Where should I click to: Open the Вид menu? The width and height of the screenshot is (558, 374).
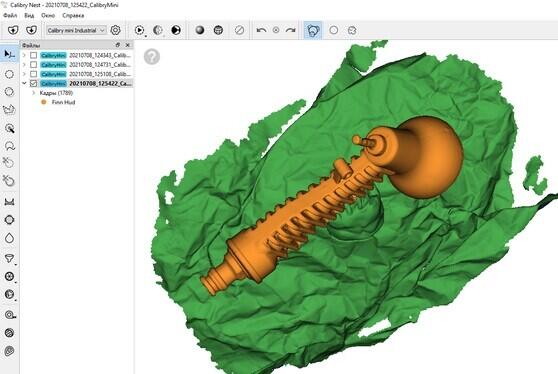point(29,16)
